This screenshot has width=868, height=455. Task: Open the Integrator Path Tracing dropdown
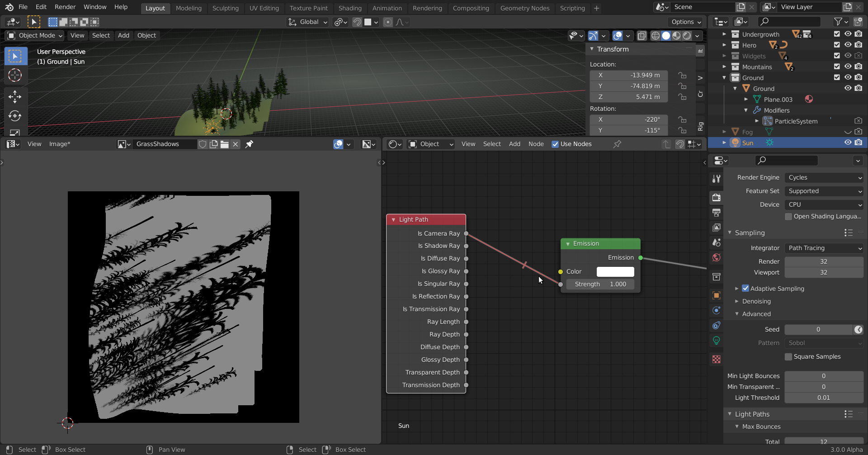pyautogui.click(x=824, y=248)
